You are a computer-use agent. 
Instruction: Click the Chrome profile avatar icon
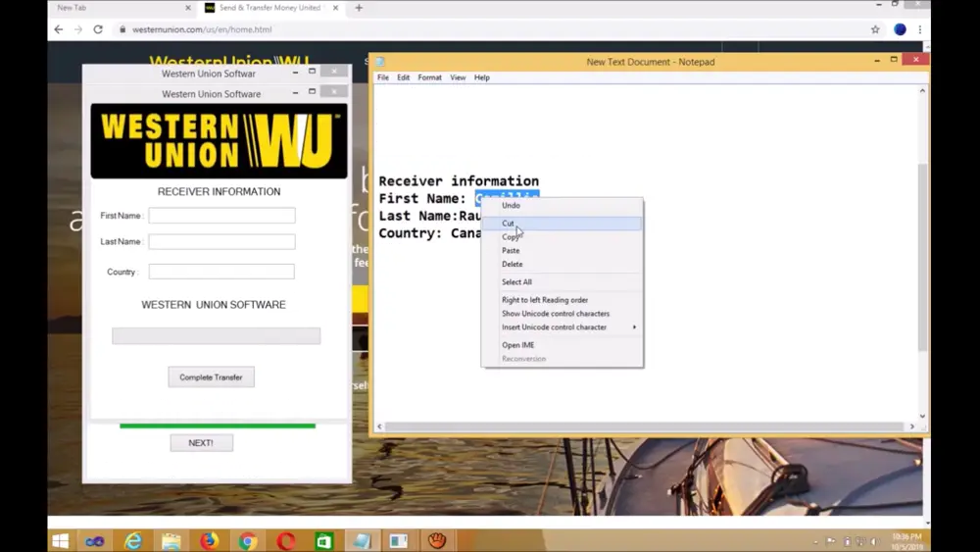click(900, 29)
